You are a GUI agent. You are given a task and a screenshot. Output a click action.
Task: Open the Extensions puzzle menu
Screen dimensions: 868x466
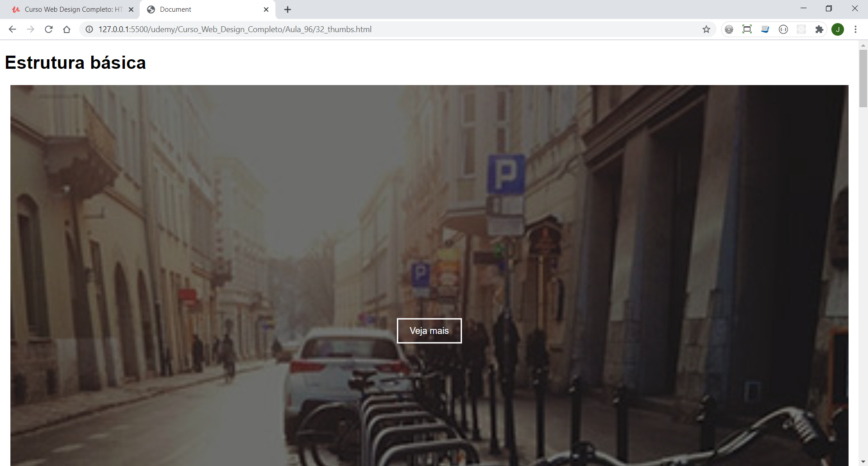click(x=819, y=29)
